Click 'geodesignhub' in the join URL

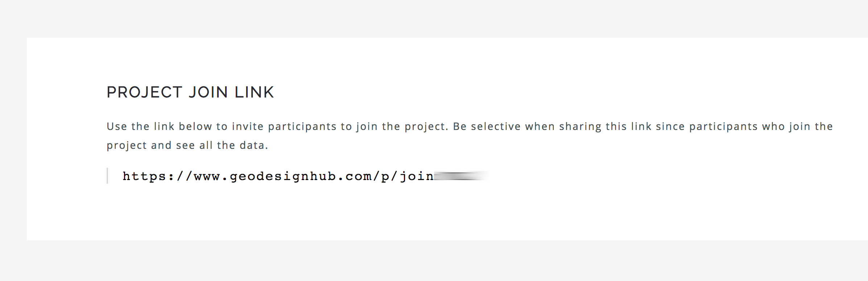283,176
